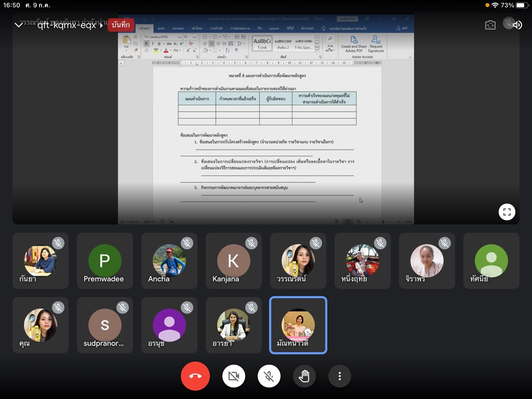Select the Premwadee participant tile
This screenshot has width=532, height=399.
pyautogui.click(x=105, y=261)
